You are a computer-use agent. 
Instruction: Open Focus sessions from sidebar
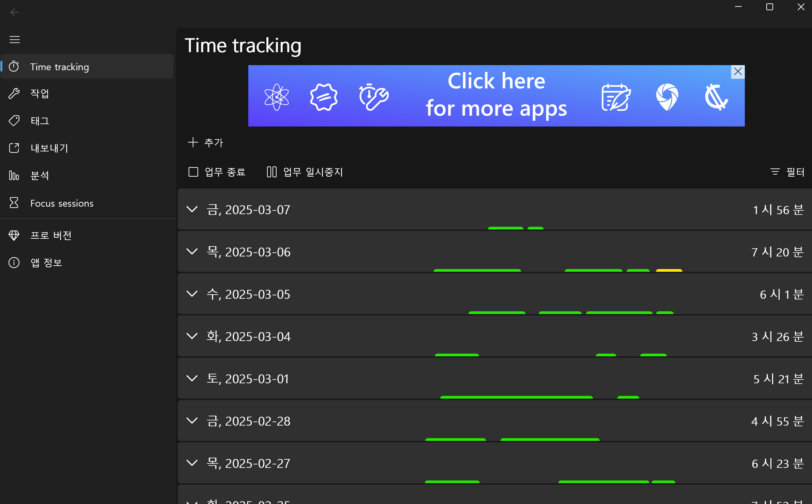(x=62, y=203)
